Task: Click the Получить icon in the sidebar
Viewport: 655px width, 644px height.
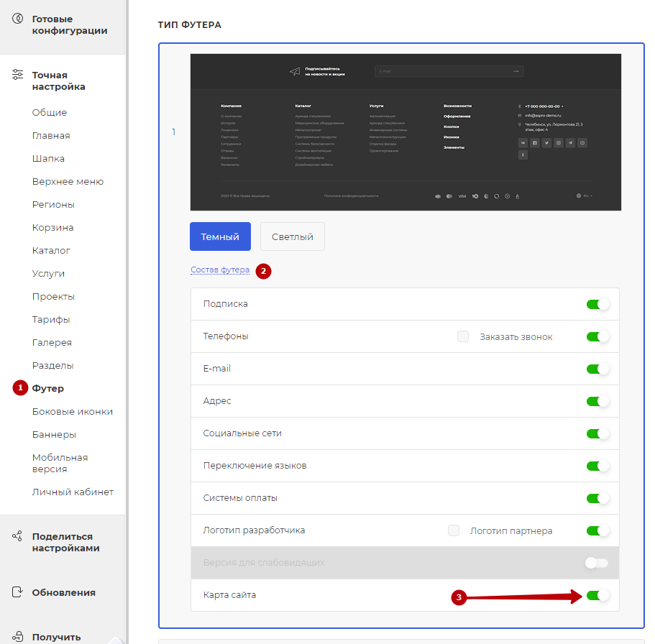Action: click(17, 637)
